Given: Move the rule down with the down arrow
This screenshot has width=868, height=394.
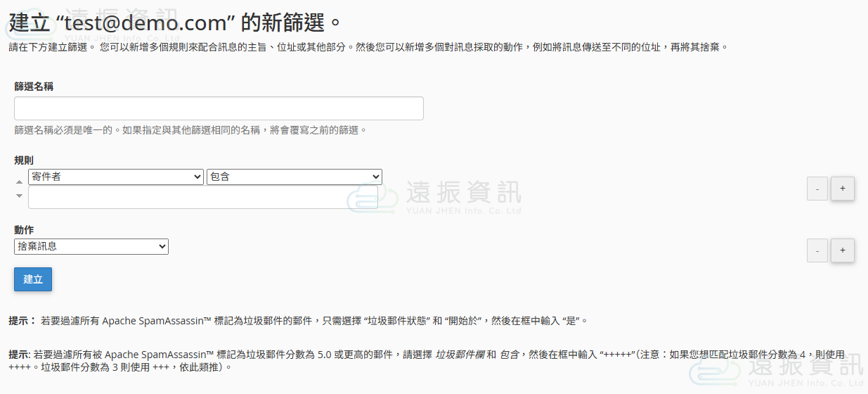Looking at the screenshot, I should click(20, 196).
